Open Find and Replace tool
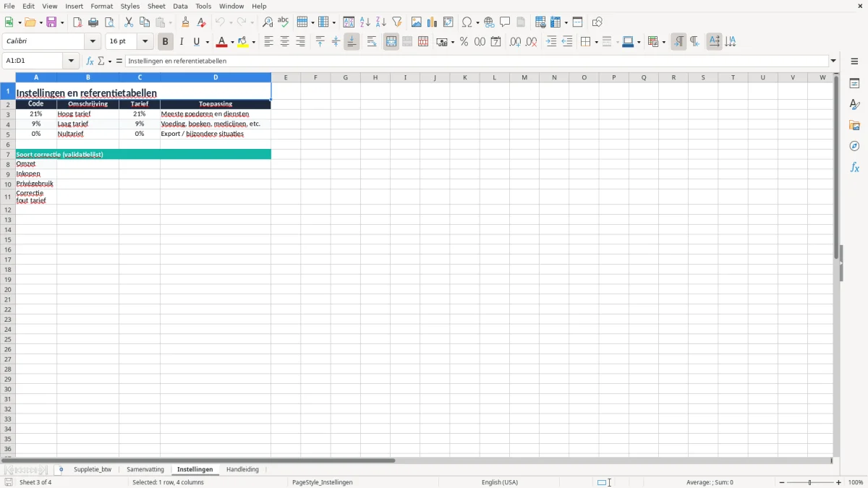Viewport: 868px width, 488px height. pos(268,22)
